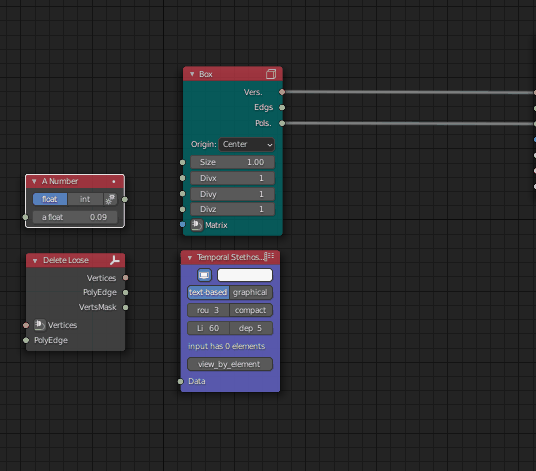Click the Edgs output label

(264, 108)
